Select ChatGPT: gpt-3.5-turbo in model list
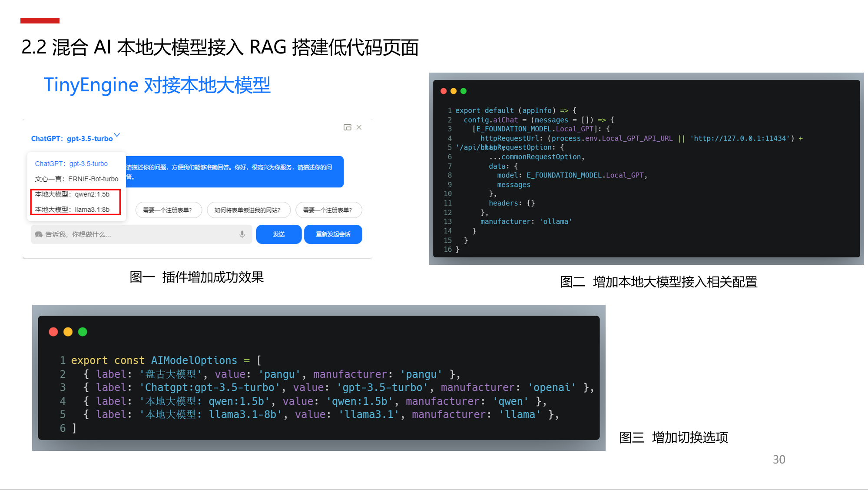868x490 pixels. 71,163
